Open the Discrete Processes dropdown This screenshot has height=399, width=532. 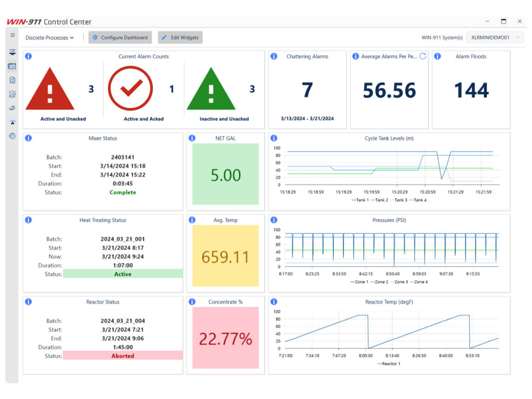pos(49,37)
